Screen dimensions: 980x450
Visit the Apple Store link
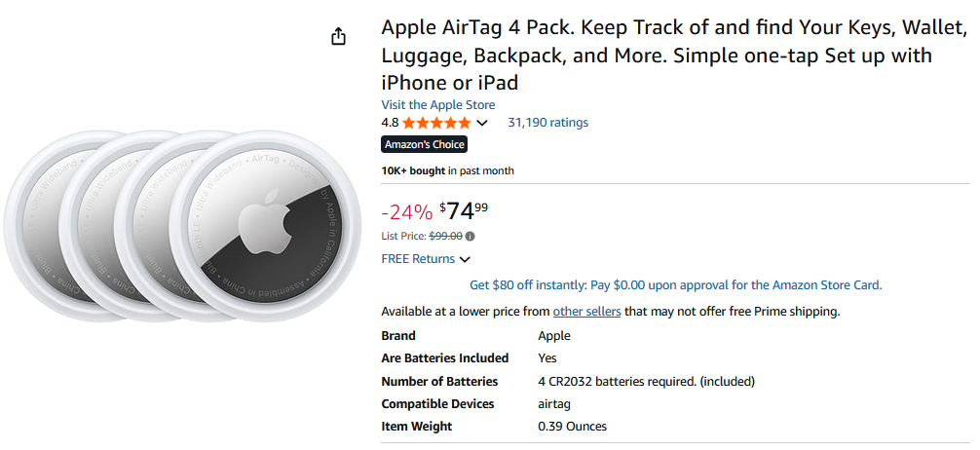coord(438,105)
